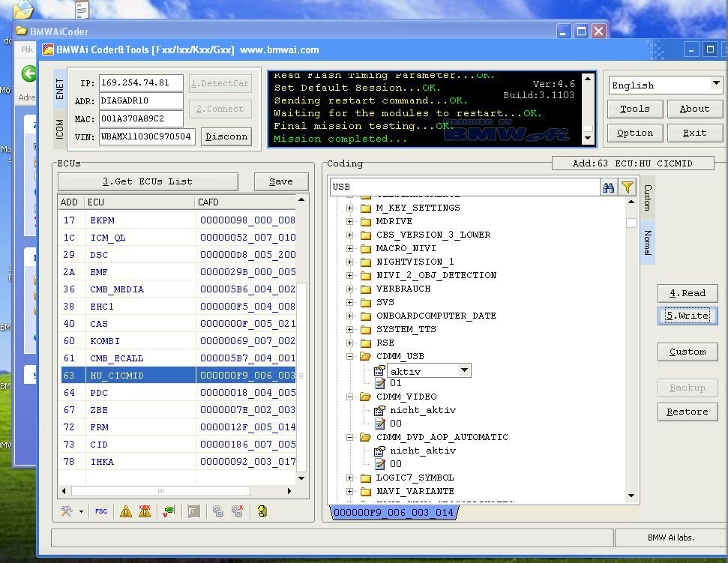This screenshot has height=563, width=728.
Task: Click the notepad desktop icon at top
Action: [x=82, y=9]
